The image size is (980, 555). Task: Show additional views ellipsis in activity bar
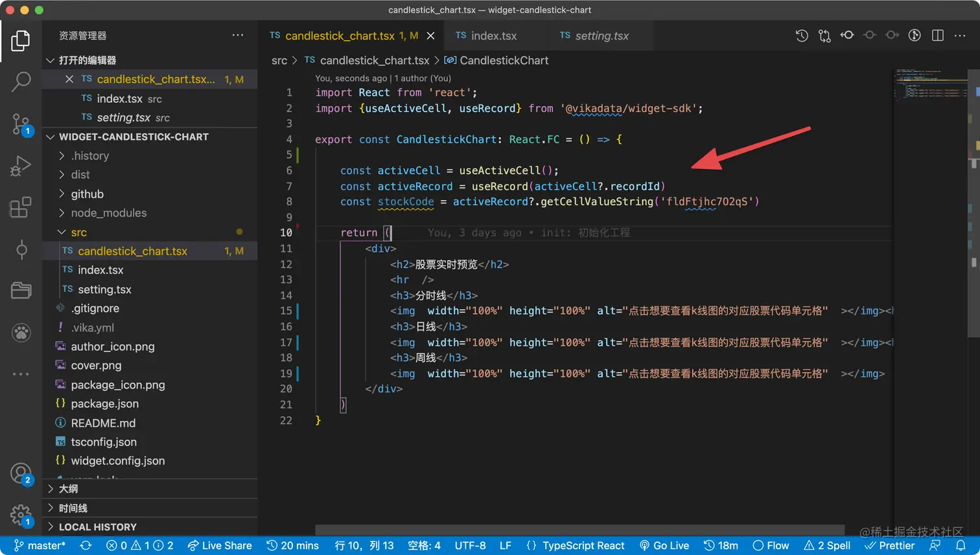point(21,374)
